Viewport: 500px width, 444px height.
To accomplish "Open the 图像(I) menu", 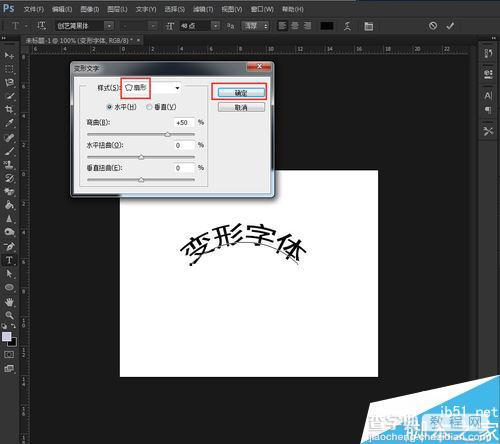I will [90, 9].
